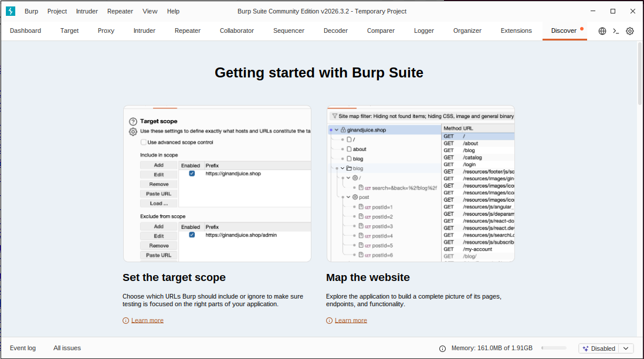Open the settings gear icon
The width and height of the screenshot is (644, 359).
629,31
